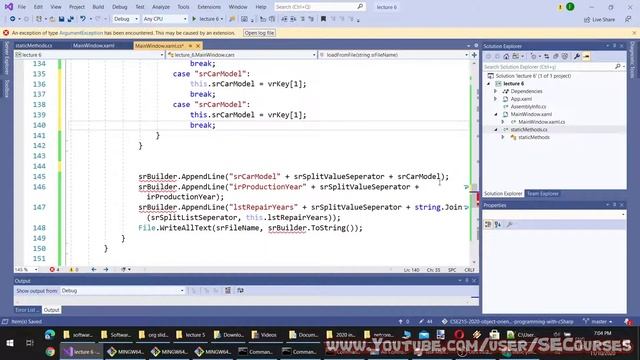Click Sync with Active Document arrows icon

(547, 56)
